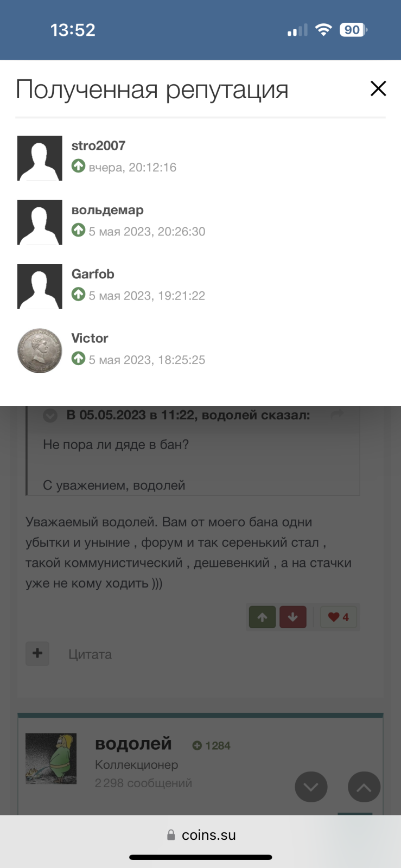Tap Garfob's default silhouette avatar
The height and width of the screenshot is (868, 401).
click(x=40, y=286)
